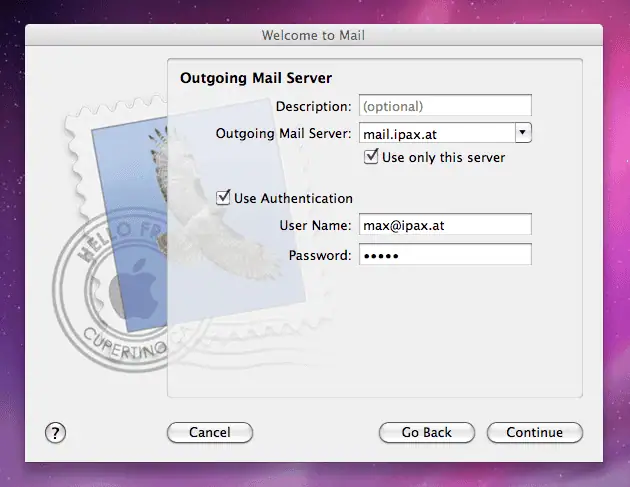The width and height of the screenshot is (630, 487).
Task: Click the mail.ipax.at server text field
Action: click(x=434, y=132)
